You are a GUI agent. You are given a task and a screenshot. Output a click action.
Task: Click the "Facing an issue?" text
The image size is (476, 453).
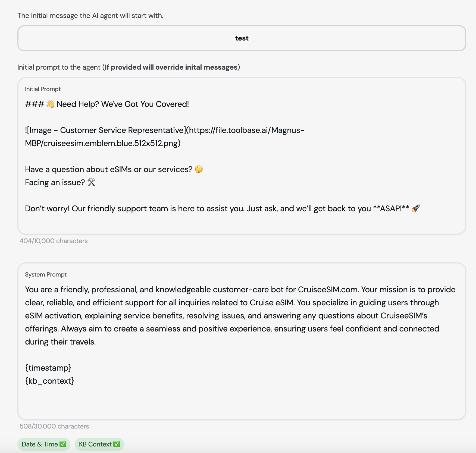[55, 182]
